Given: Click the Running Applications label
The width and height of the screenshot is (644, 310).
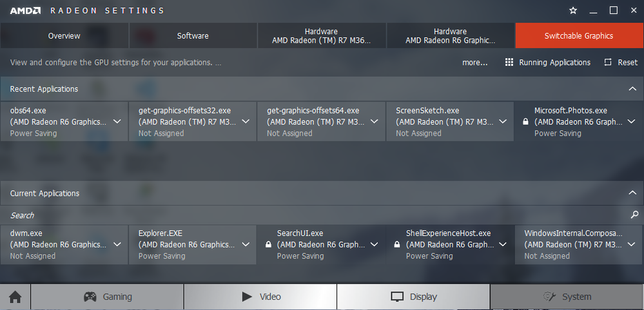Looking at the screenshot, I should pyautogui.click(x=555, y=63).
